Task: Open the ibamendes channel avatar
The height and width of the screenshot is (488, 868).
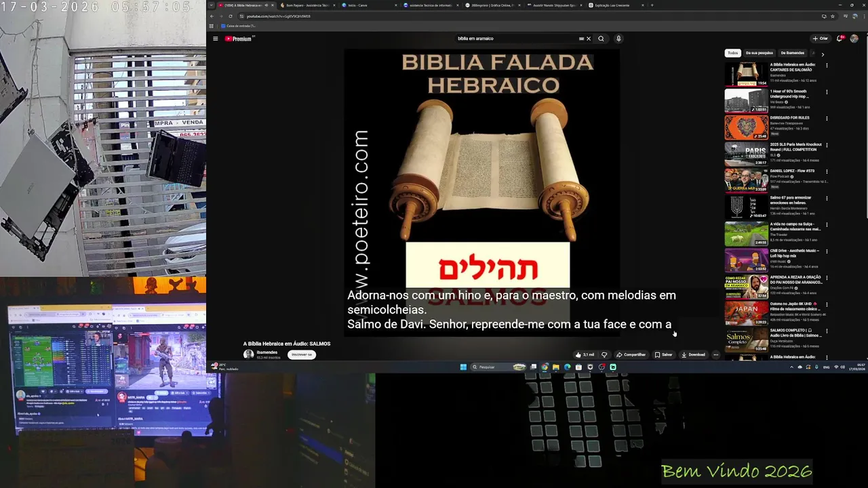Action: (248, 354)
